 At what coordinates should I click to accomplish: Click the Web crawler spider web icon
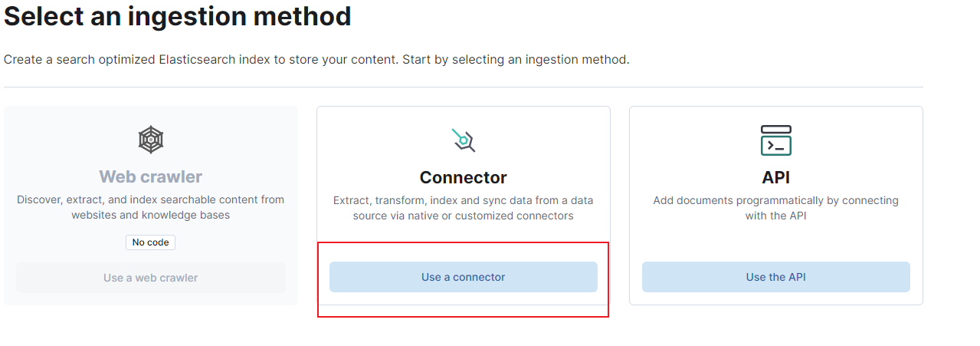pos(150,140)
